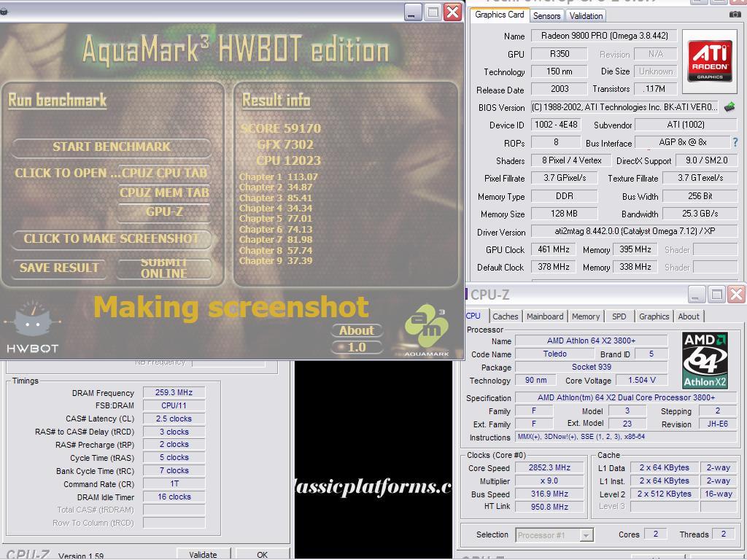
Task: Close the AquaMark window
Action: pyautogui.click(x=452, y=12)
